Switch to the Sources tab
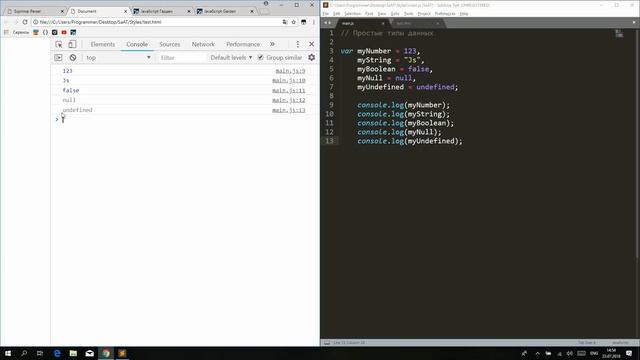 pos(169,44)
